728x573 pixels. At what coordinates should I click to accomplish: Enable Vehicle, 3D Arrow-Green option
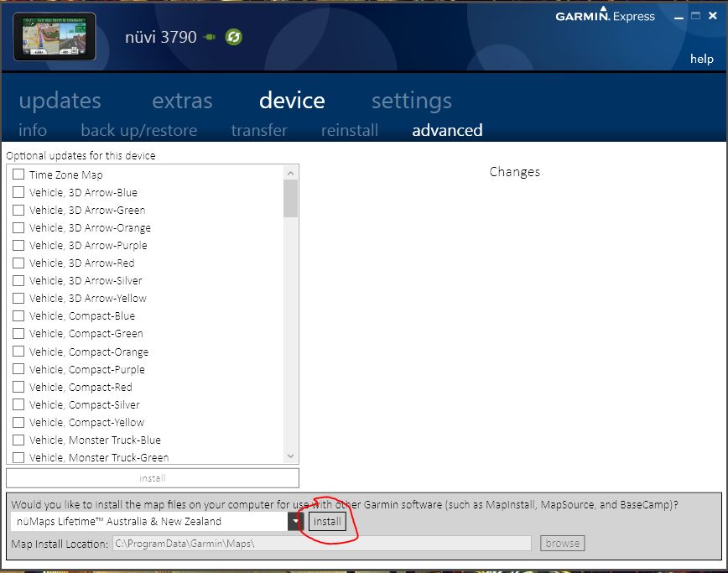coord(18,210)
